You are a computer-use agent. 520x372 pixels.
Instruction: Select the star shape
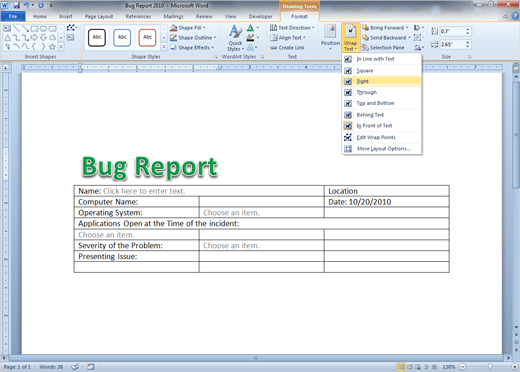[52, 47]
